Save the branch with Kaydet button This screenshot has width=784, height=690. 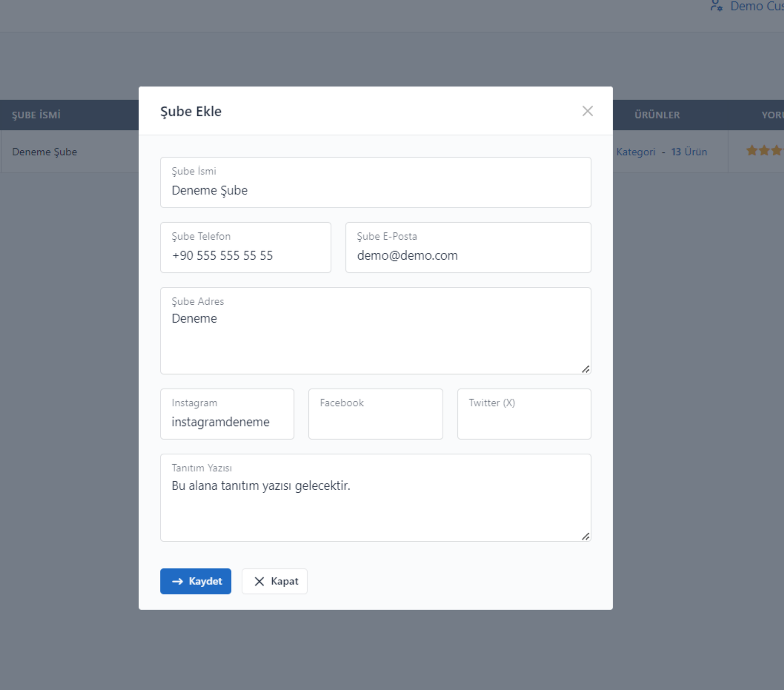point(196,581)
